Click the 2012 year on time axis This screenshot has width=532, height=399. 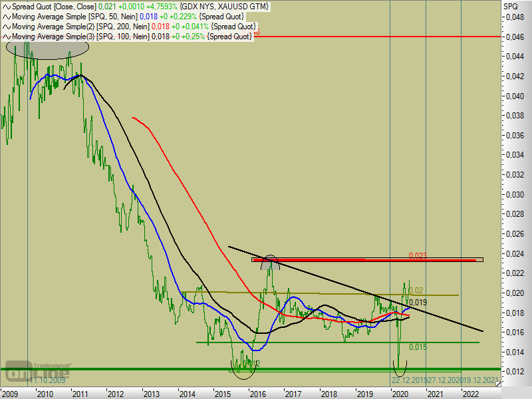tap(116, 394)
